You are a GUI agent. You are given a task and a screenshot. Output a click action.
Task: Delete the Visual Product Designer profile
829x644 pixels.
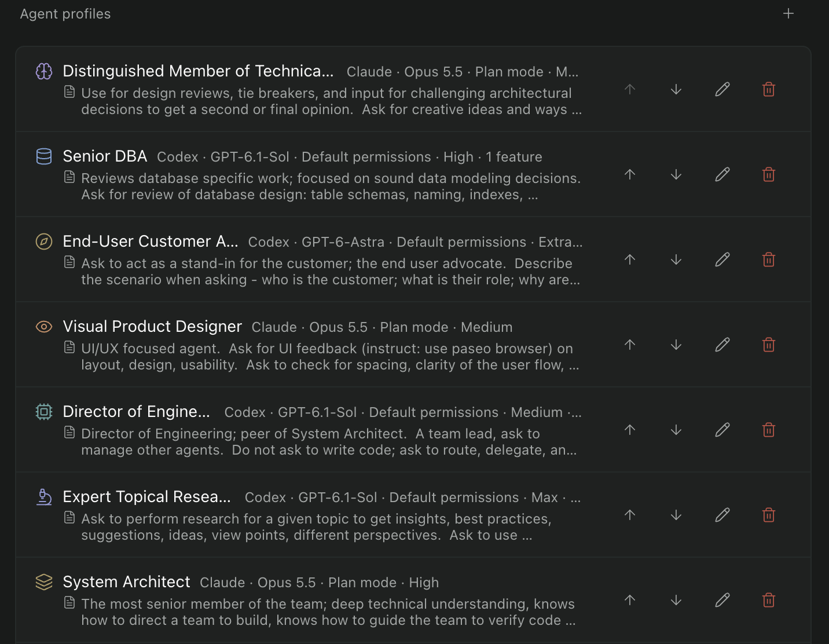pyautogui.click(x=769, y=345)
